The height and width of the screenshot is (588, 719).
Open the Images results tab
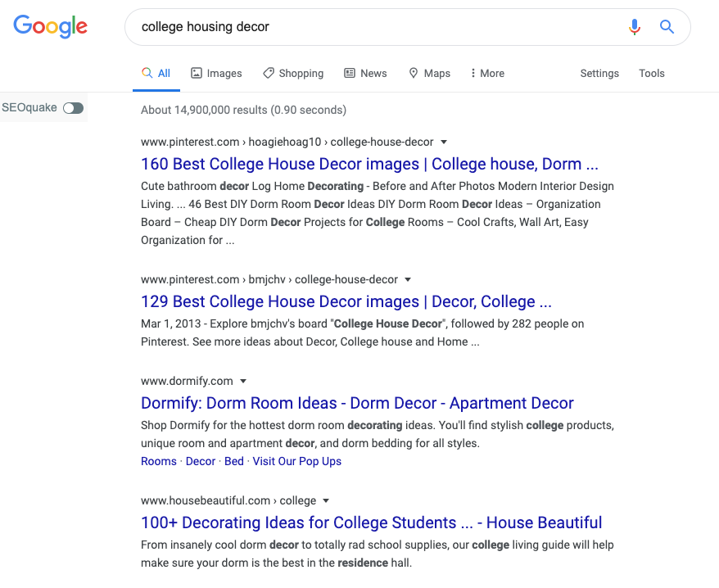(216, 74)
